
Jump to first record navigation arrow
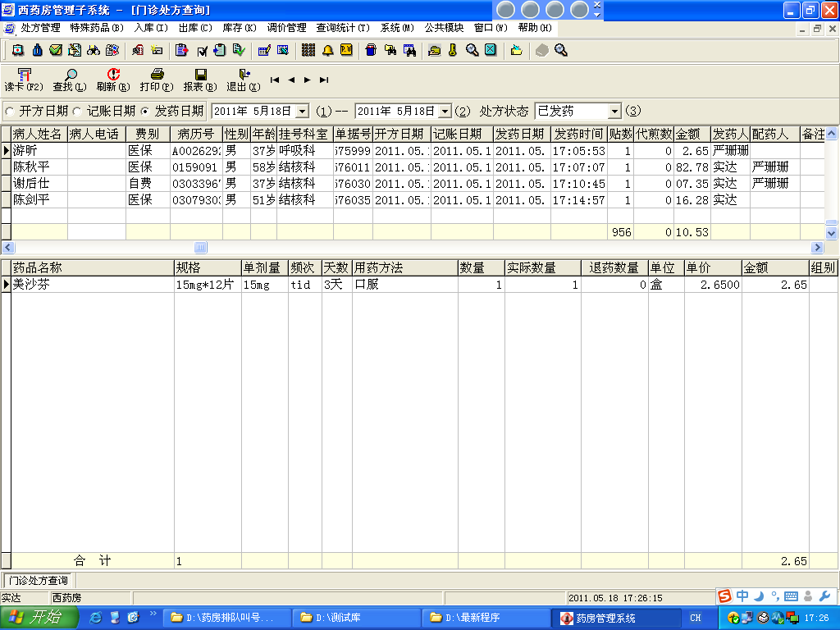pyautogui.click(x=275, y=80)
